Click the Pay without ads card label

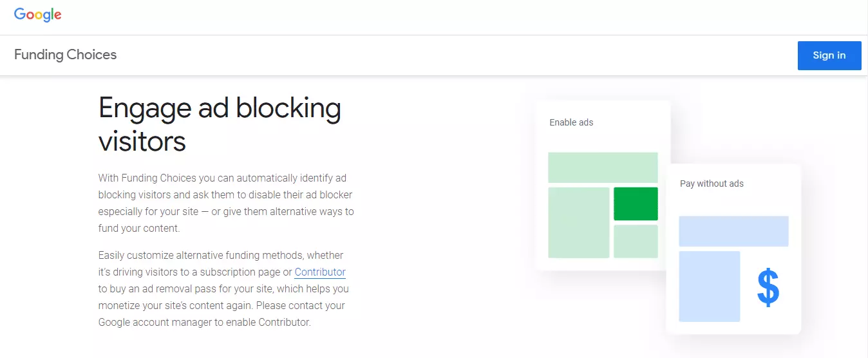[x=712, y=184]
